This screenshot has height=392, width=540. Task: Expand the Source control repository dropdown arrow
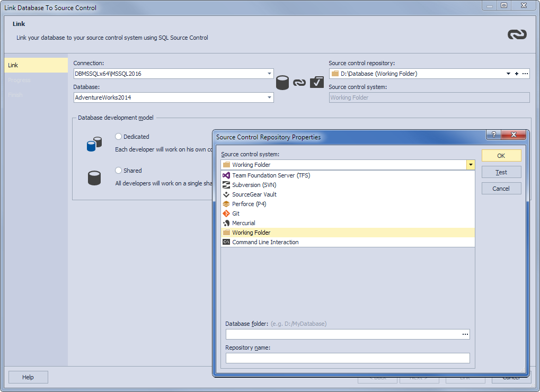508,74
